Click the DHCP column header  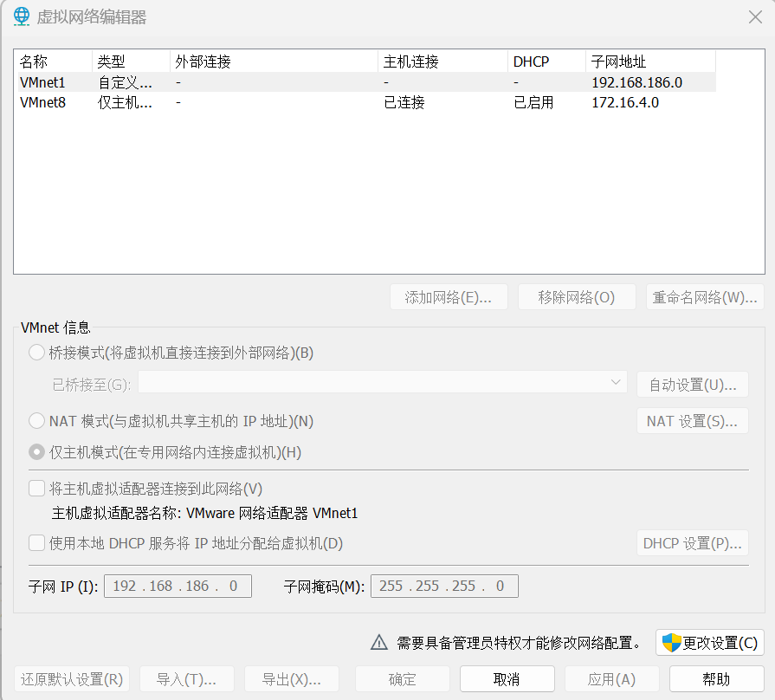546,62
